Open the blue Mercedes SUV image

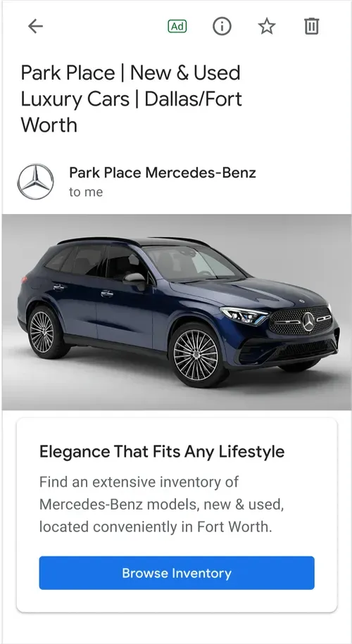pos(177,312)
